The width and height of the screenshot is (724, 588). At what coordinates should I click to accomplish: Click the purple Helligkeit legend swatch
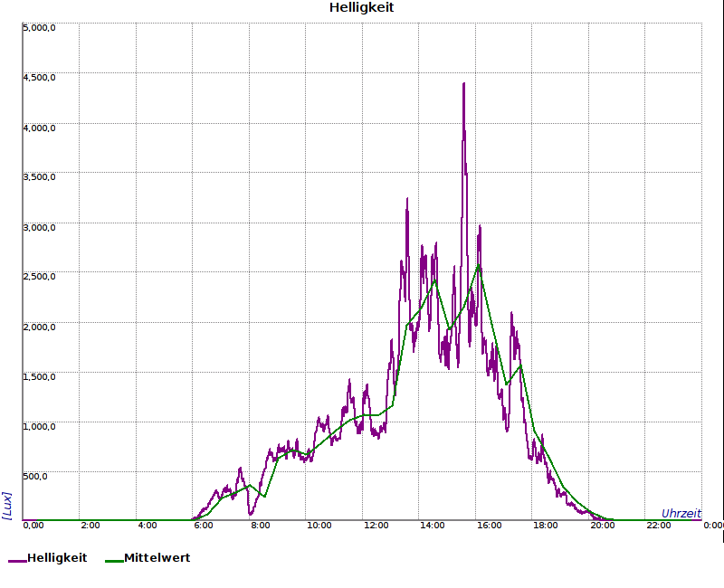click(17, 561)
